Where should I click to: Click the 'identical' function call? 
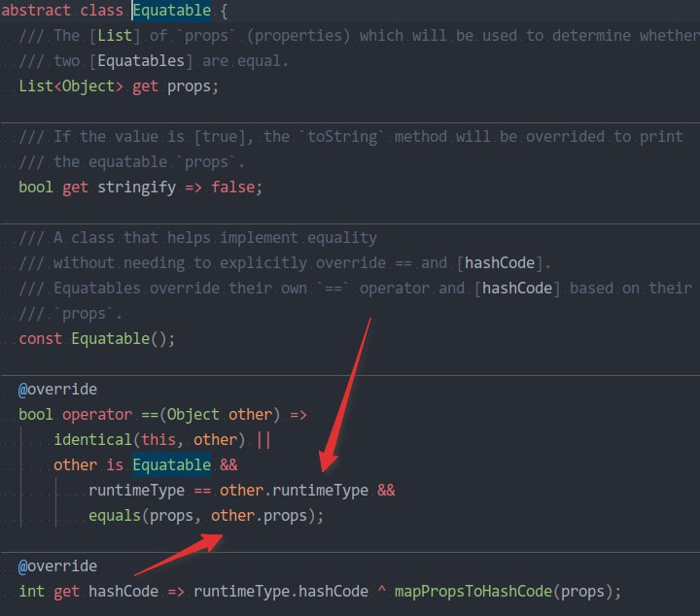click(x=92, y=440)
